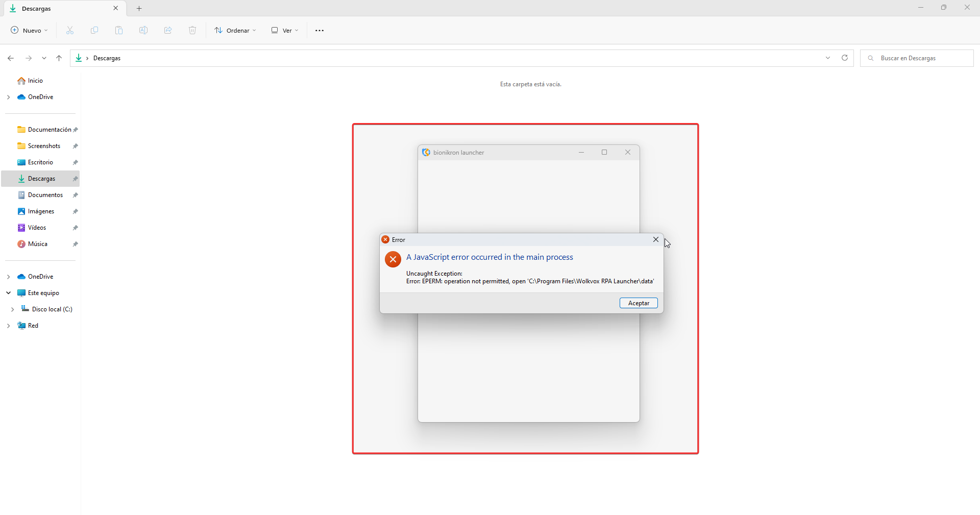Click the pin icon beside Screenshots

76,146
